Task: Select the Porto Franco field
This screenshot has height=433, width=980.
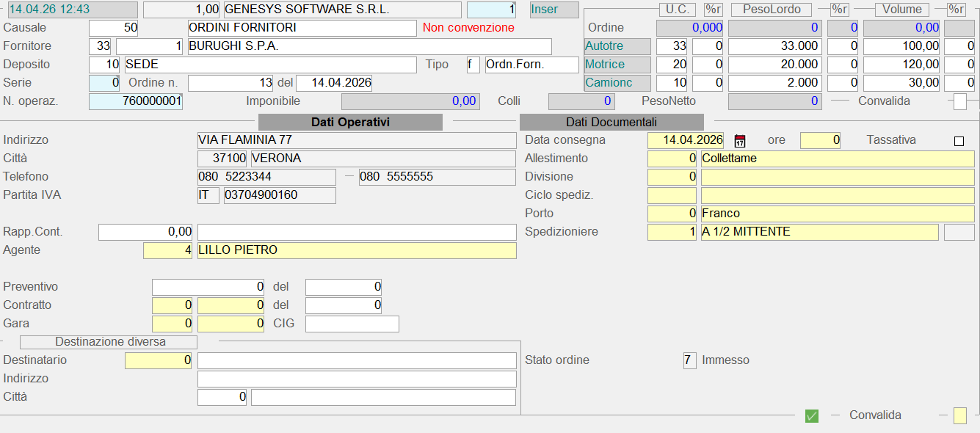Action: point(837,214)
